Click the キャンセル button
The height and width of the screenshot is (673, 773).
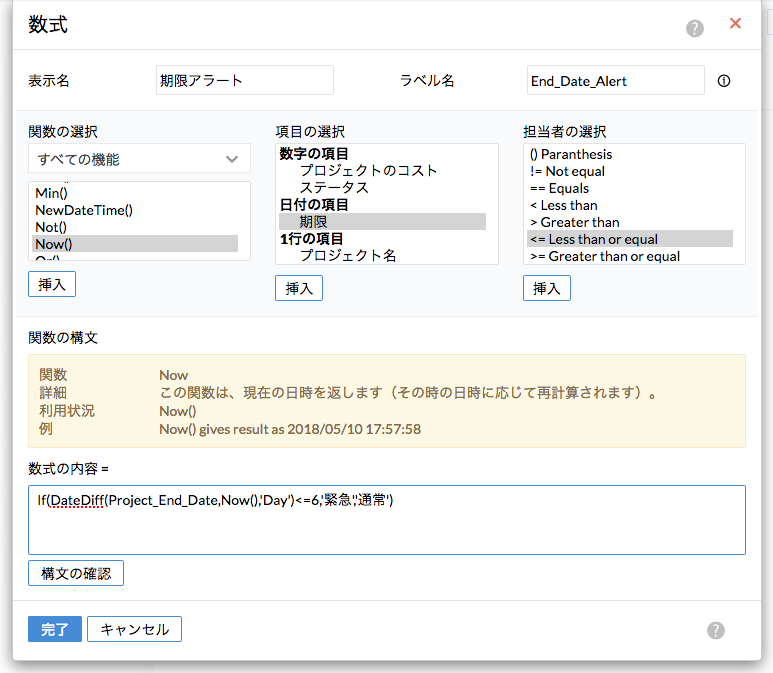click(134, 629)
